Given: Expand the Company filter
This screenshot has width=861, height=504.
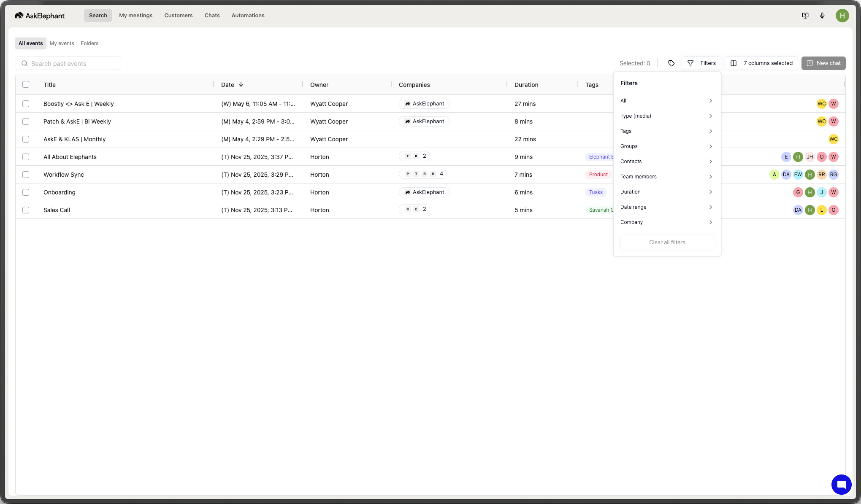Looking at the screenshot, I should (667, 222).
